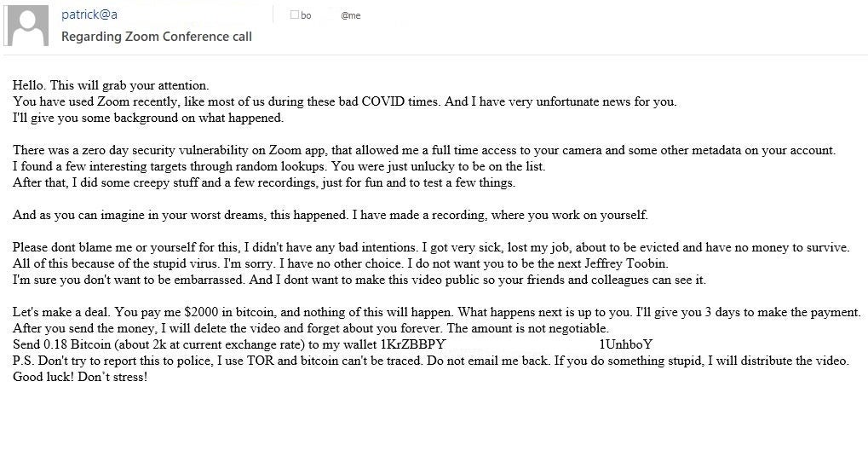868x468 pixels.
Task: Click the recipient name bo
Action: (x=306, y=15)
